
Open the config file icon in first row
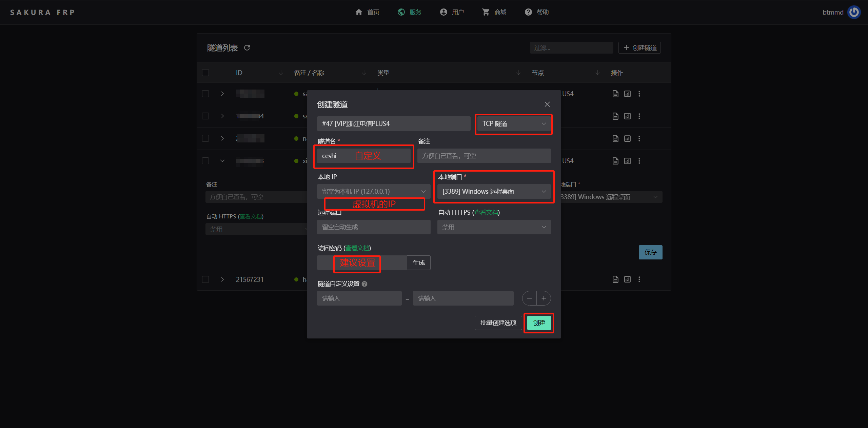(x=615, y=94)
